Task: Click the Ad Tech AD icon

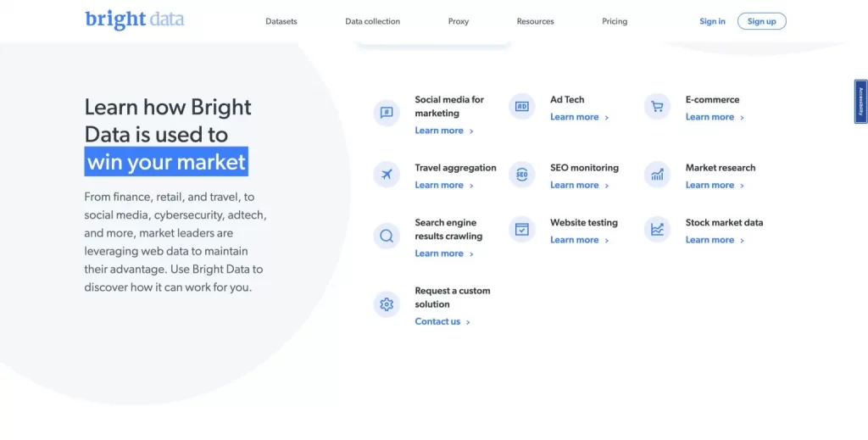Action: pyautogui.click(x=521, y=106)
